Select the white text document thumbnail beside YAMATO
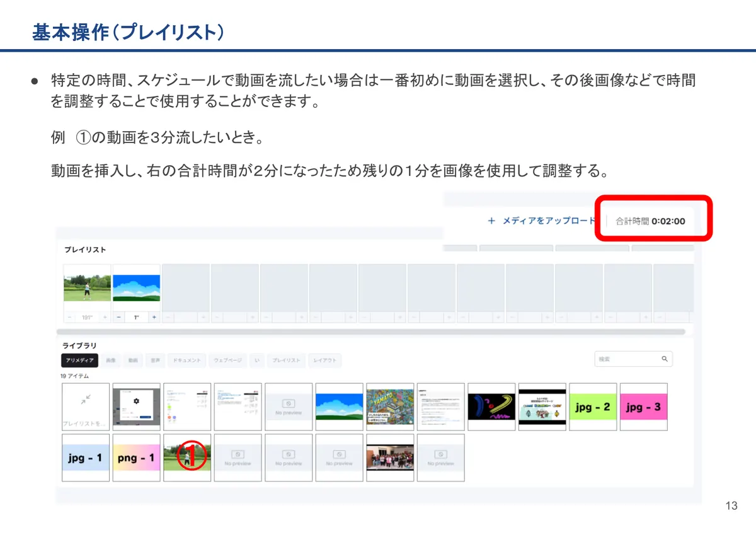Image resolution: width=756 pixels, height=535 pixels. coord(440,406)
